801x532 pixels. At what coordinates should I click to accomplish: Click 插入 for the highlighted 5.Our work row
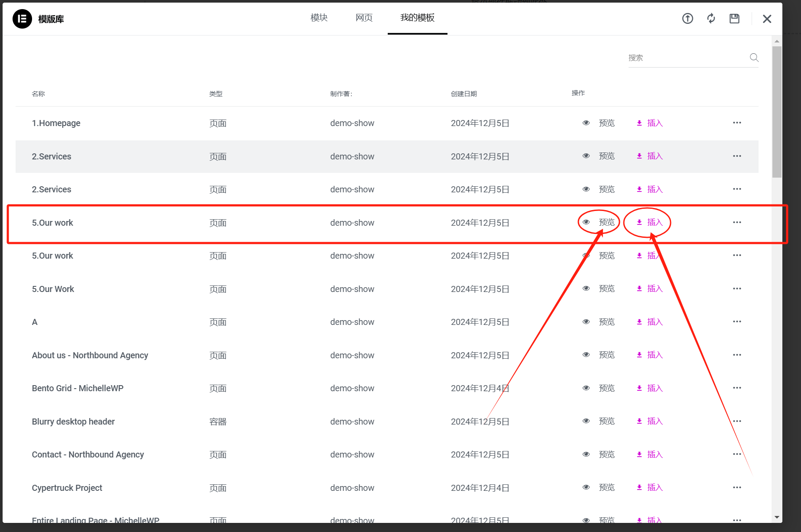tap(655, 222)
